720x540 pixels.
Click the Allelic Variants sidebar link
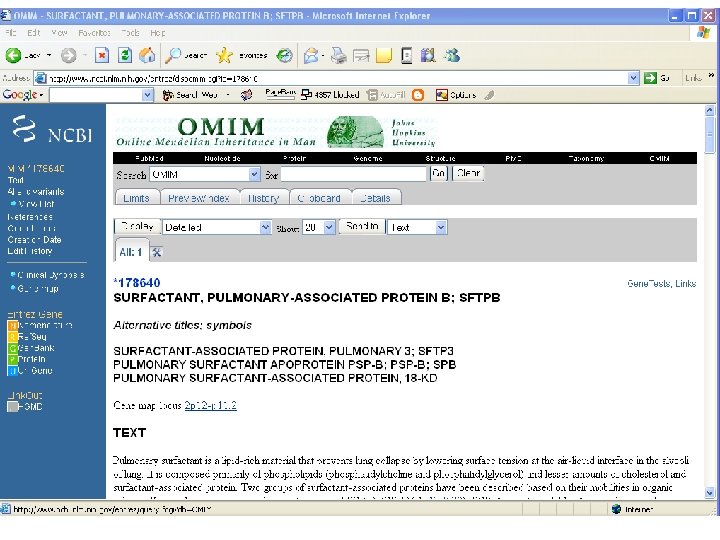tap(36, 192)
